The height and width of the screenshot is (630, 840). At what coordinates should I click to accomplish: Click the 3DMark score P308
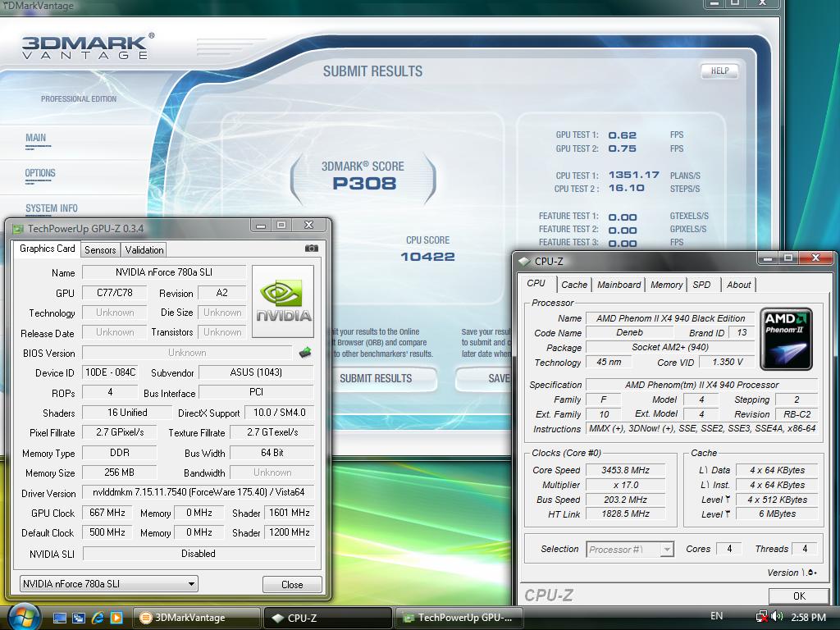(364, 184)
